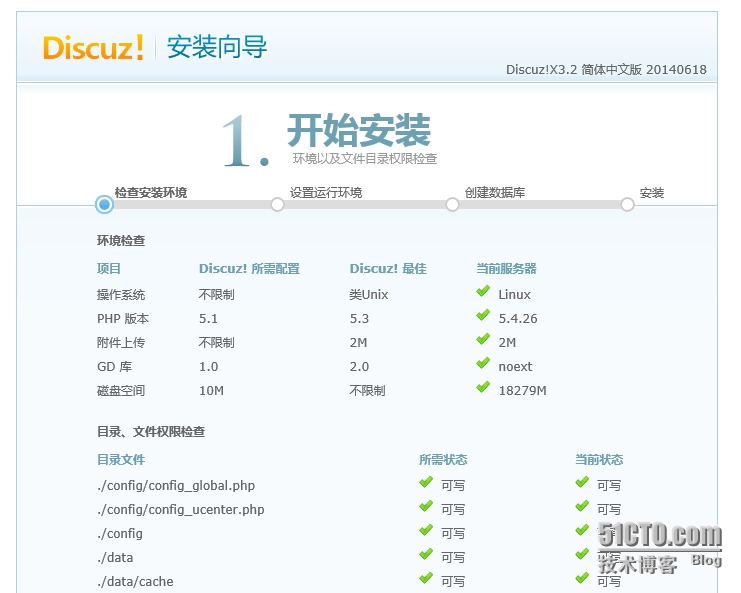Click the 开始安装 heading

359,130
